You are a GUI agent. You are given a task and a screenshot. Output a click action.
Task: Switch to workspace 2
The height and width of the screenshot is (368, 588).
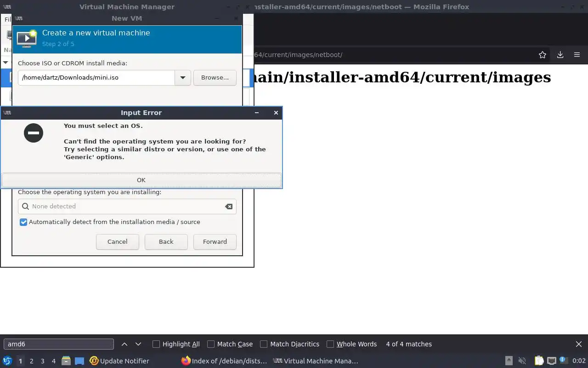click(31, 361)
